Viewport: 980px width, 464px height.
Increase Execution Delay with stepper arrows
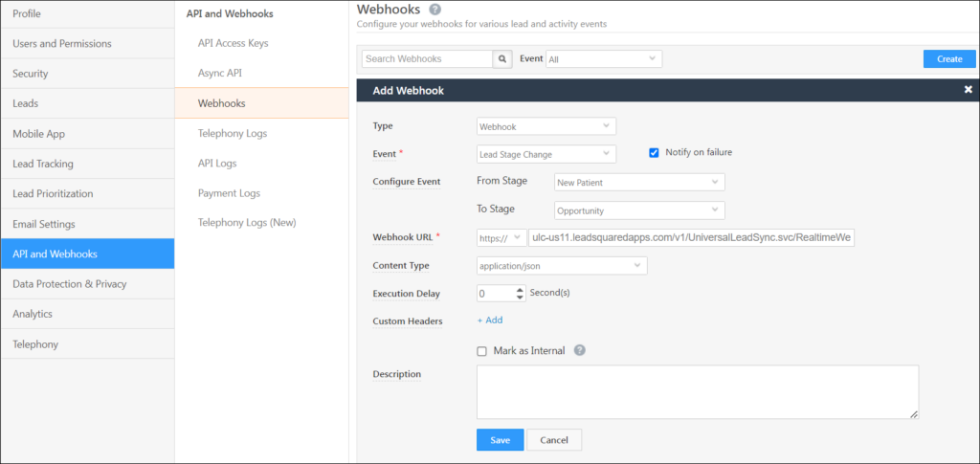(x=520, y=290)
